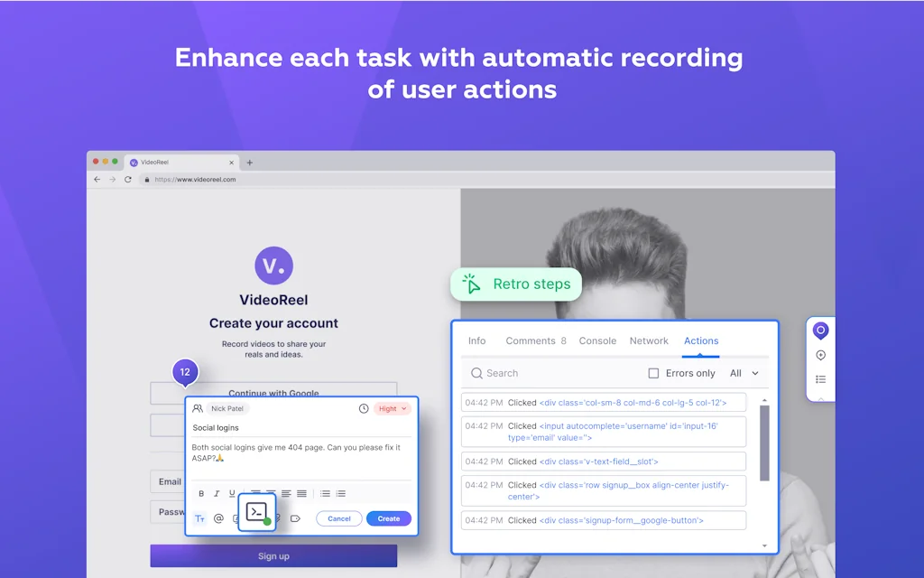Switch to the Console tab
This screenshot has width=924, height=578.
(x=597, y=340)
